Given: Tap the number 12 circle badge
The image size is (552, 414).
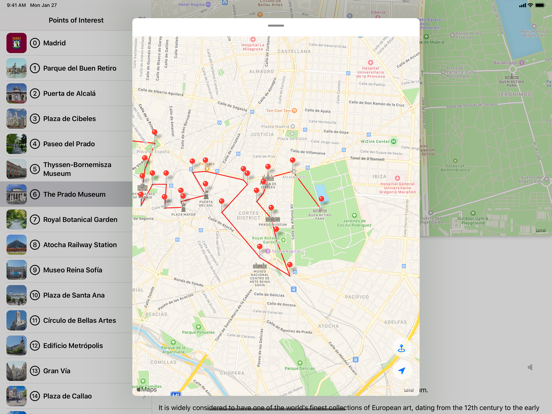Looking at the screenshot, I should click(34, 345).
